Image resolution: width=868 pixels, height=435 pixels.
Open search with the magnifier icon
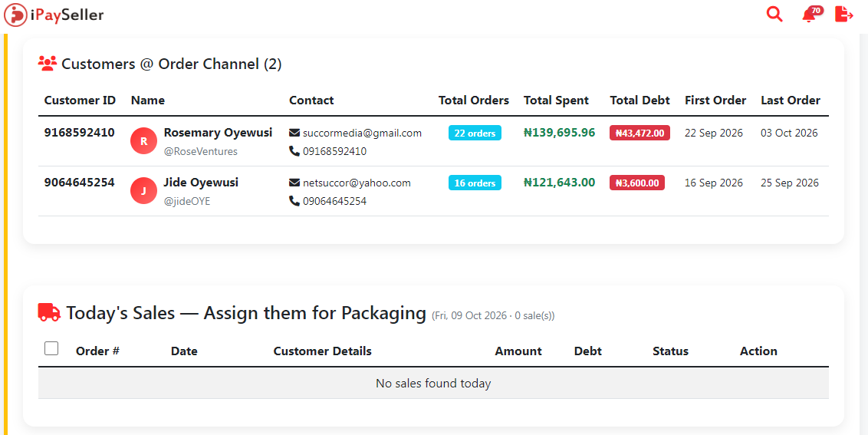click(x=774, y=14)
